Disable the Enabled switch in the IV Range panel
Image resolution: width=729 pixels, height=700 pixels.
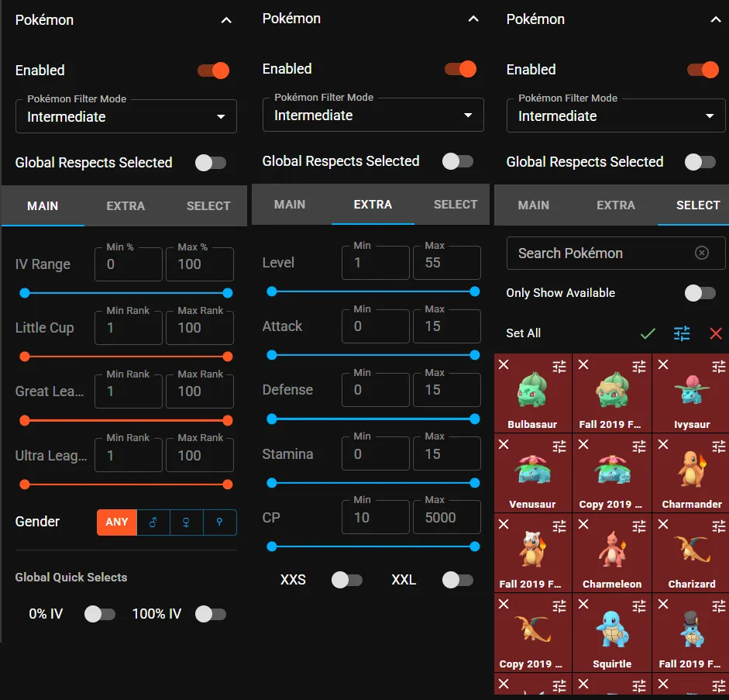coord(213,71)
